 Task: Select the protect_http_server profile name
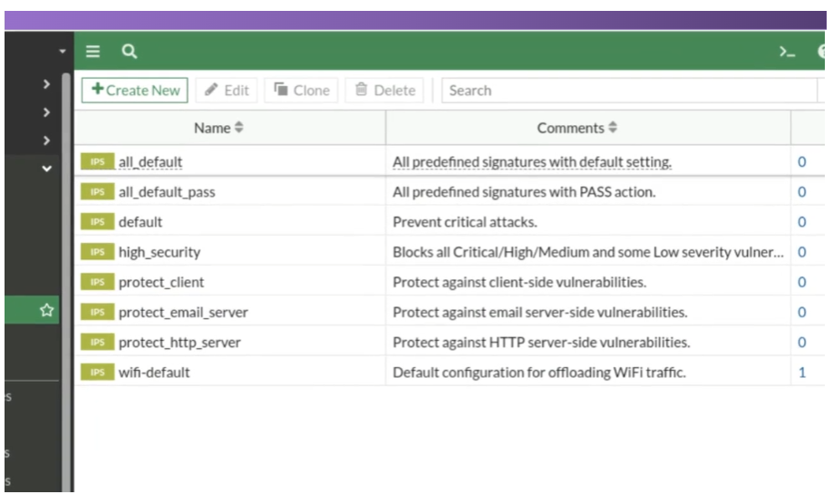tap(179, 343)
